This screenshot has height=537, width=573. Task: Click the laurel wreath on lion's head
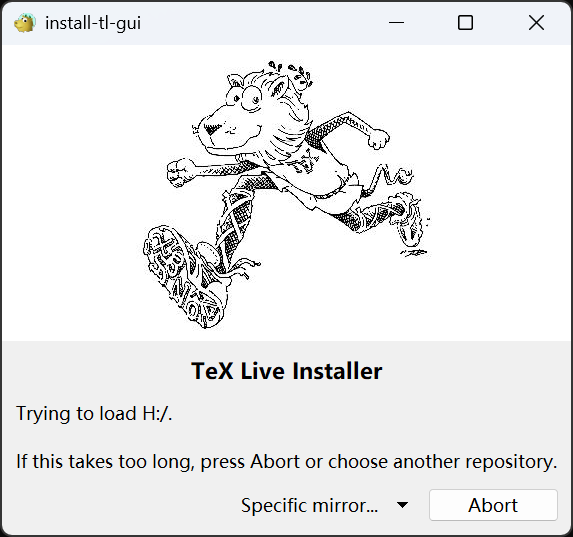click(x=291, y=74)
